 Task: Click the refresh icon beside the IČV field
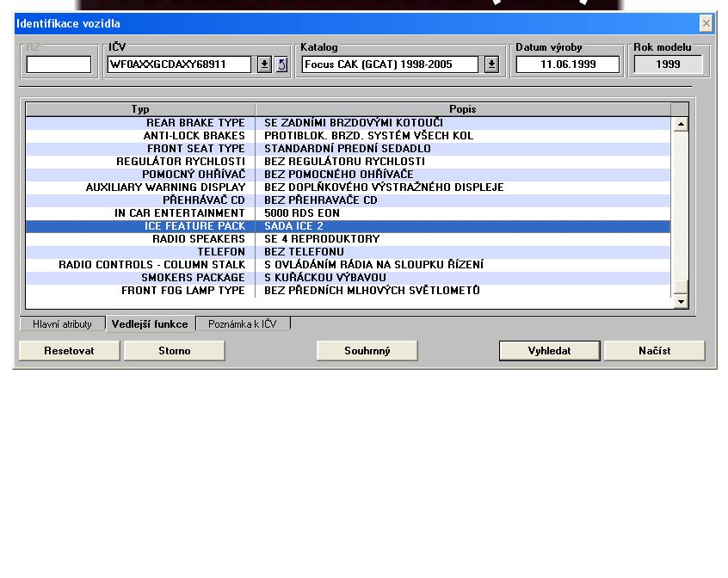281,65
